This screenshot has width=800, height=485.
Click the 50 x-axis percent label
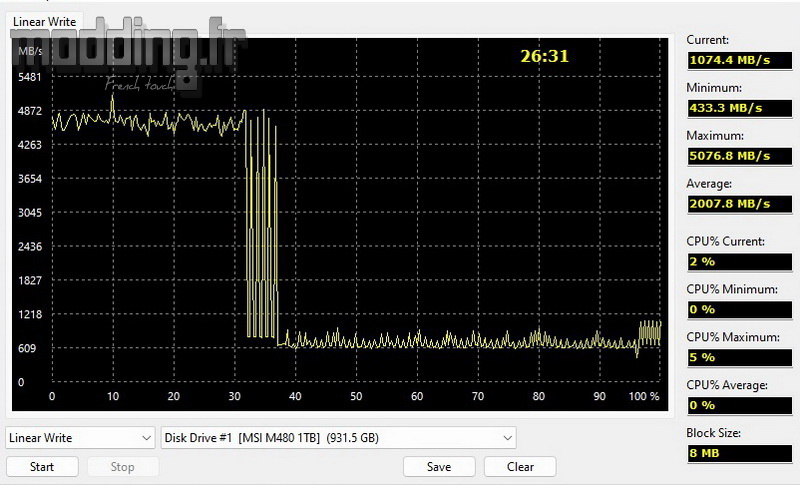click(356, 396)
